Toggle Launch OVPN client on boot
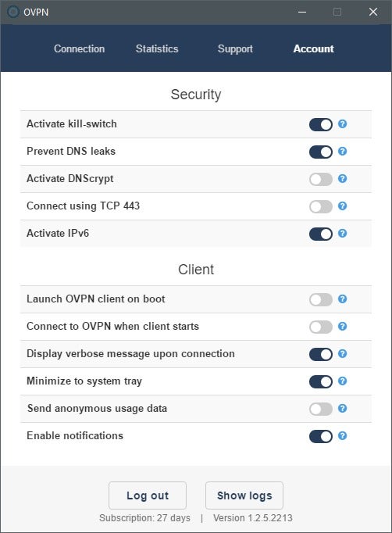 click(x=321, y=299)
